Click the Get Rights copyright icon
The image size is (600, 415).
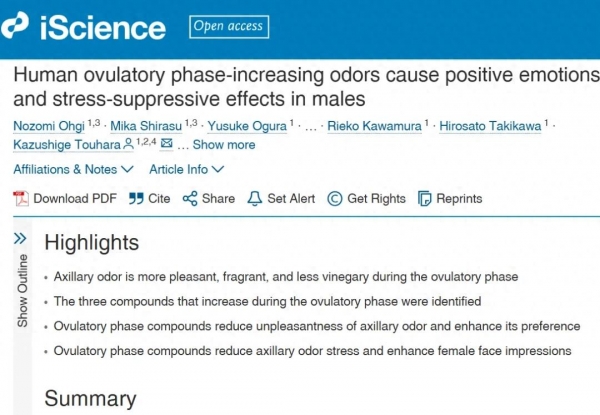[x=334, y=198]
